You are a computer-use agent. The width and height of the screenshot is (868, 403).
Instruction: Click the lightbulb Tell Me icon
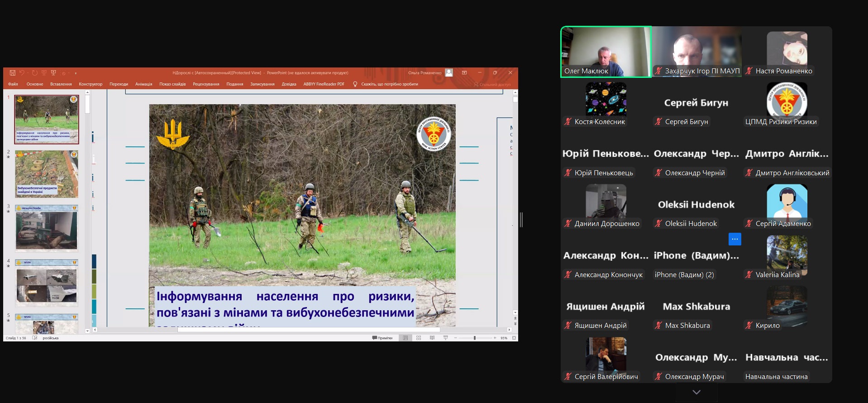(x=355, y=84)
